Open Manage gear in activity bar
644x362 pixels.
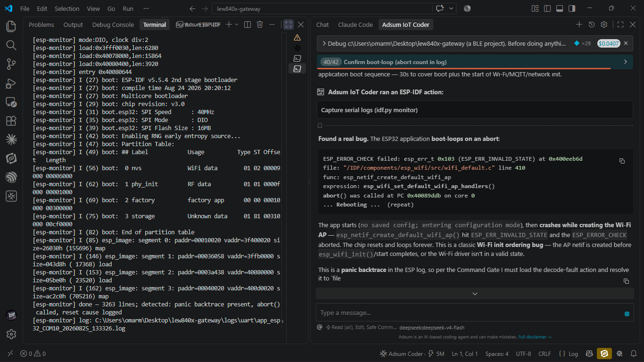click(11, 334)
